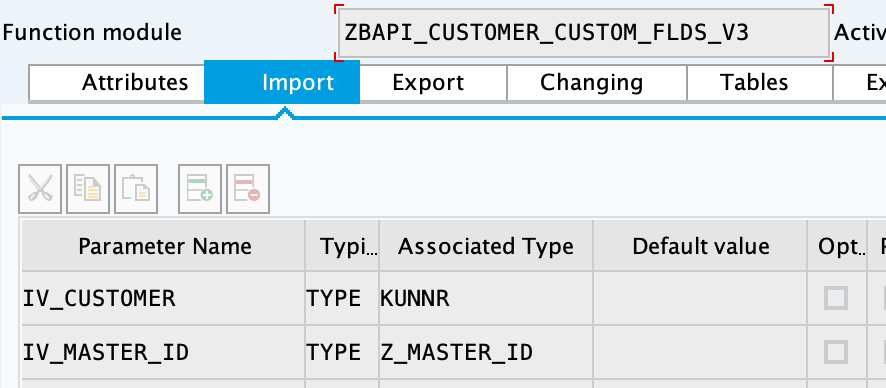
Task: Click TYPE typing cell in IV_CUSTOMER row
Action: (342, 298)
